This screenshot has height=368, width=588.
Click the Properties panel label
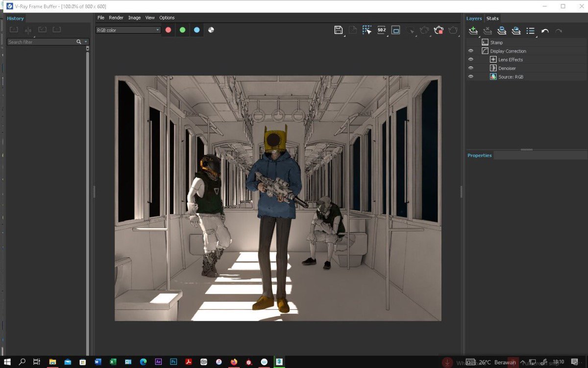point(479,155)
